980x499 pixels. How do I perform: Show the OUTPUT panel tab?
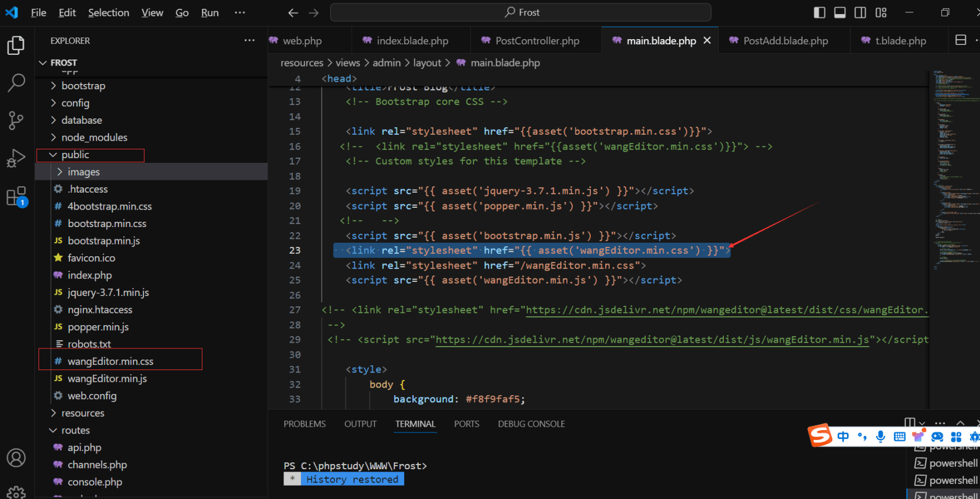click(360, 424)
